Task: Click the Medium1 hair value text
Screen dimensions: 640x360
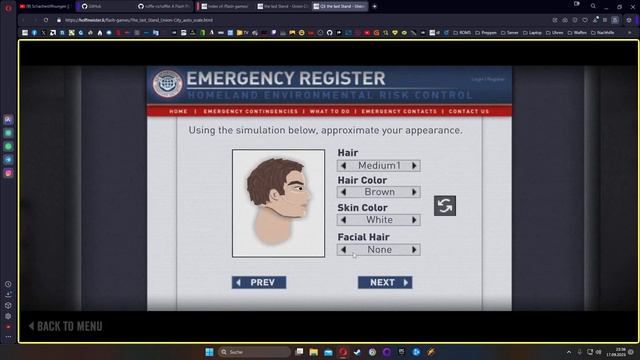Action: point(379,166)
